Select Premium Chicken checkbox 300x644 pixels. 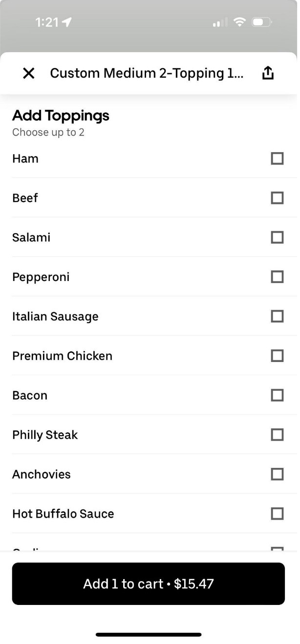[x=277, y=356]
